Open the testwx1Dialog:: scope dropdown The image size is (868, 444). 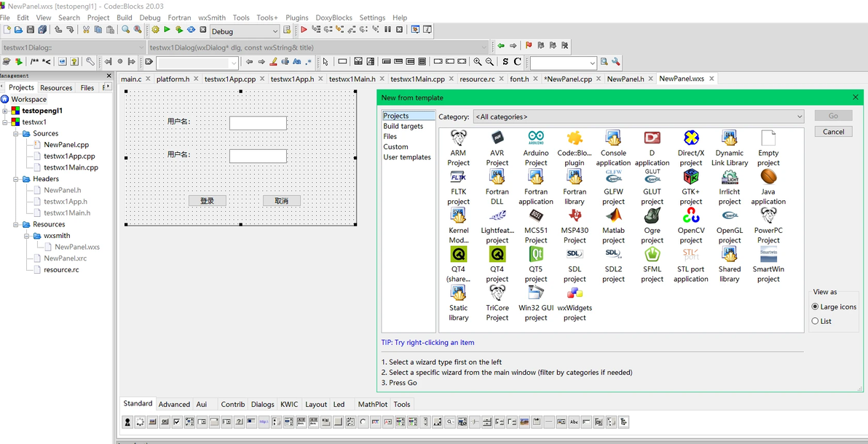pyautogui.click(x=73, y=47)
